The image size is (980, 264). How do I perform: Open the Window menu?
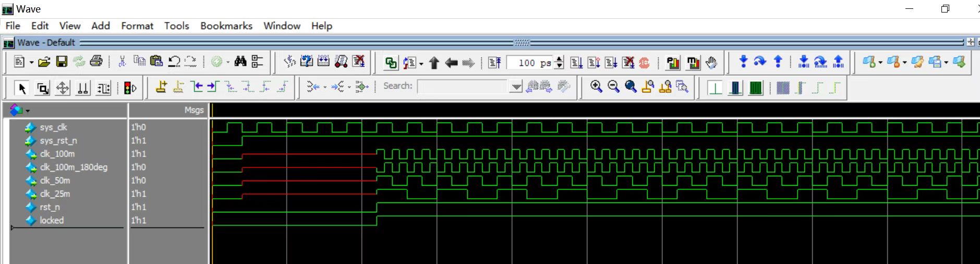pyautogui.click(x=282, y=26)
